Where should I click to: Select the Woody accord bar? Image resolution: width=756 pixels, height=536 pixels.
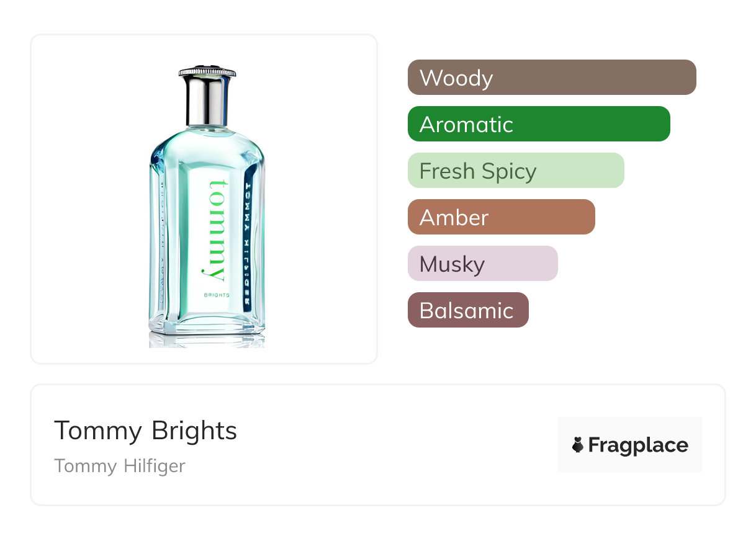(552, 78)
